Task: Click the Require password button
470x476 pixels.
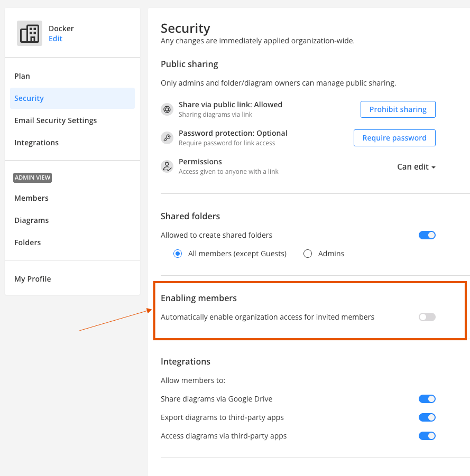Action: [394, 137]
